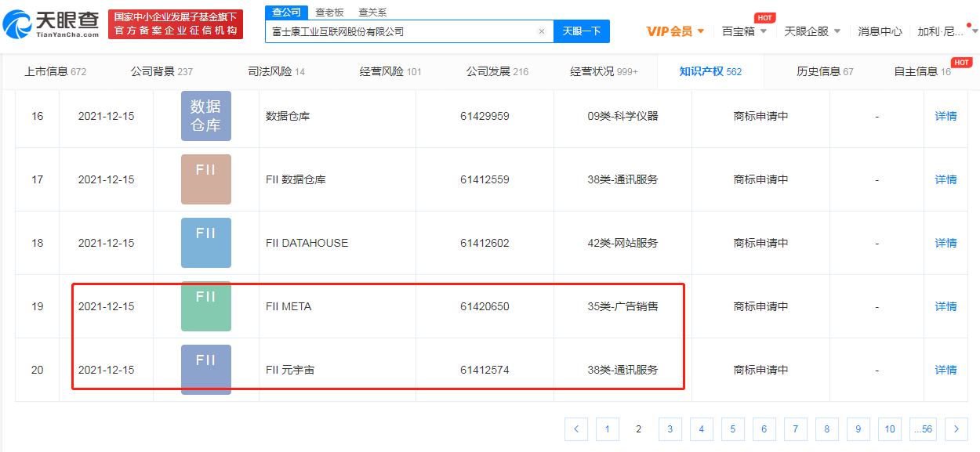
Task: Click FII trademark image for FII 元宇宙
Action: [x=206, y=370]
